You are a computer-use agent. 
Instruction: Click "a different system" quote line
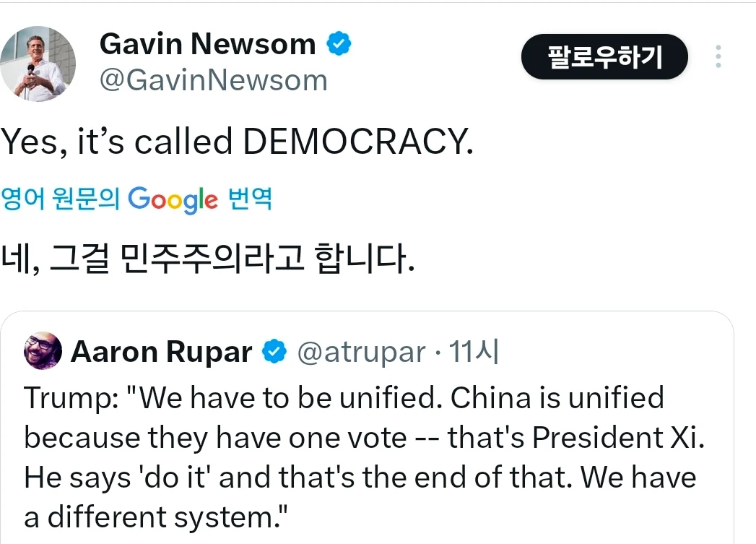156,517
